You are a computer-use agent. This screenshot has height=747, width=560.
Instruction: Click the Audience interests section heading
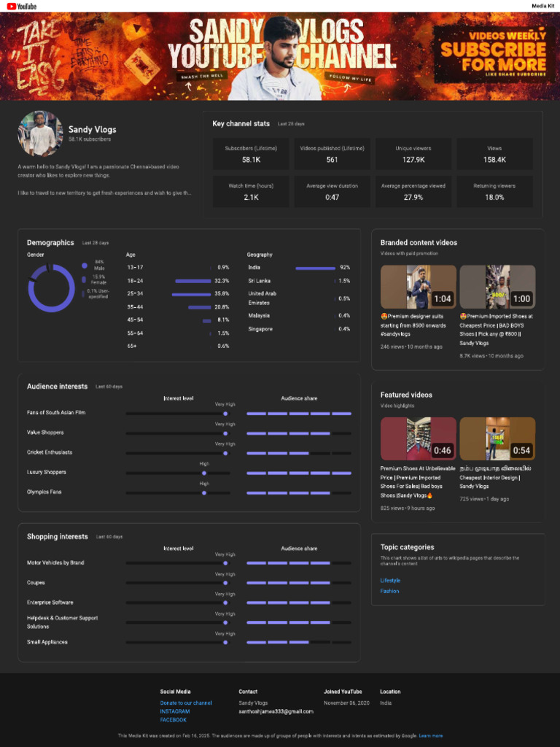(57, 387)
